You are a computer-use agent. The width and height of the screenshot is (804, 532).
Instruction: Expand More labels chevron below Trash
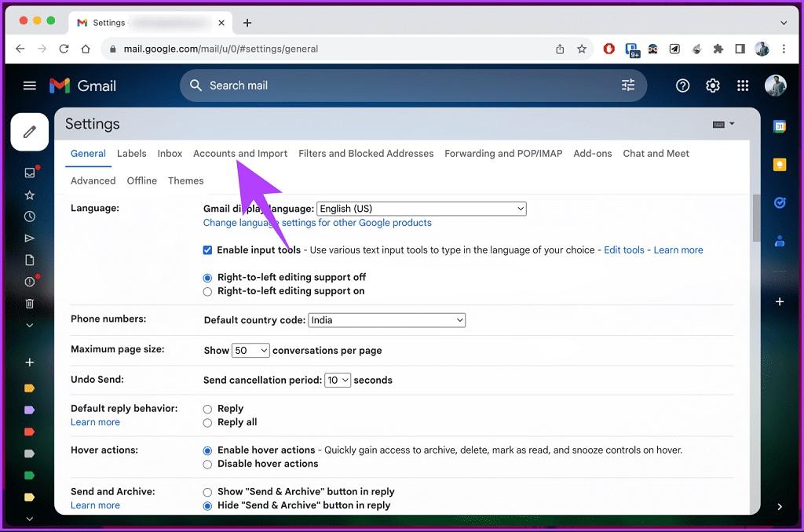pyautogui.click(x=30, y=325)
